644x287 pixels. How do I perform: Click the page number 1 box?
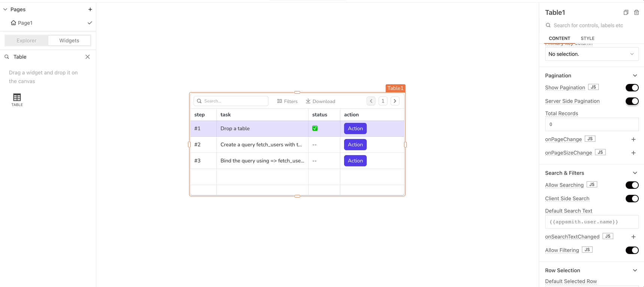coord(383,101)
